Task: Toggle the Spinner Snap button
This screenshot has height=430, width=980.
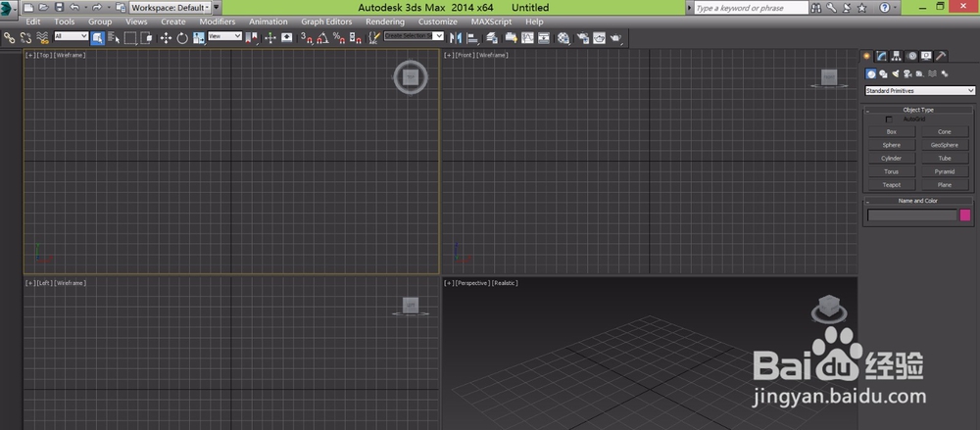Action: coord(355,38)
